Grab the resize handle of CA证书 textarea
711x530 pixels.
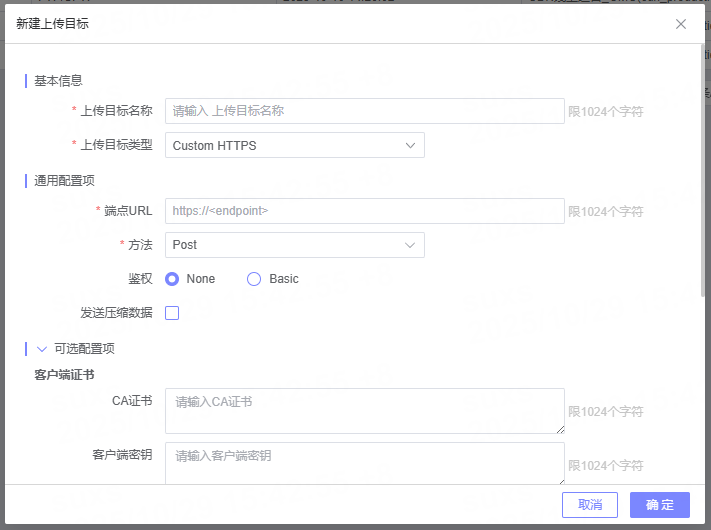pos(559,429)
